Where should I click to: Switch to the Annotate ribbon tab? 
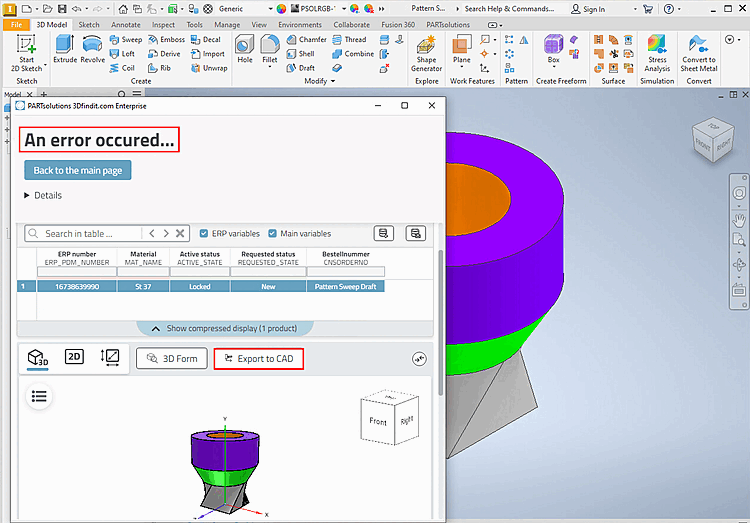click(x=126, y=24)
